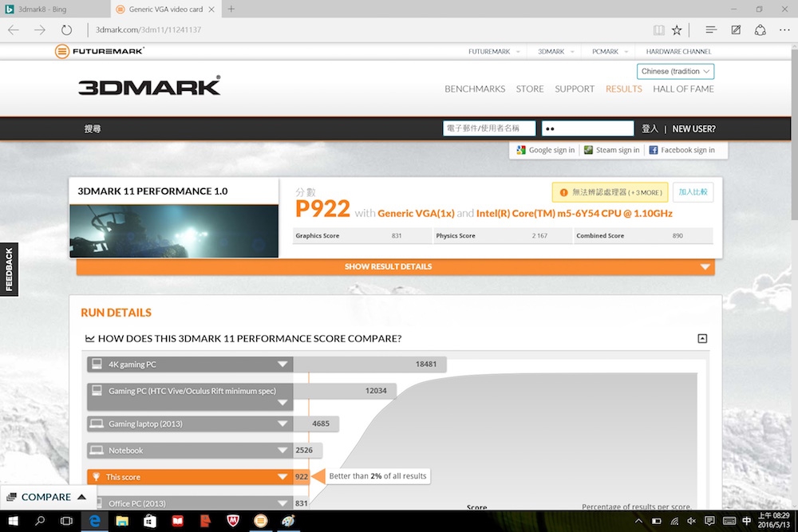
Task: Click the Futuremark logo
Action: click(x=99, y=51)
